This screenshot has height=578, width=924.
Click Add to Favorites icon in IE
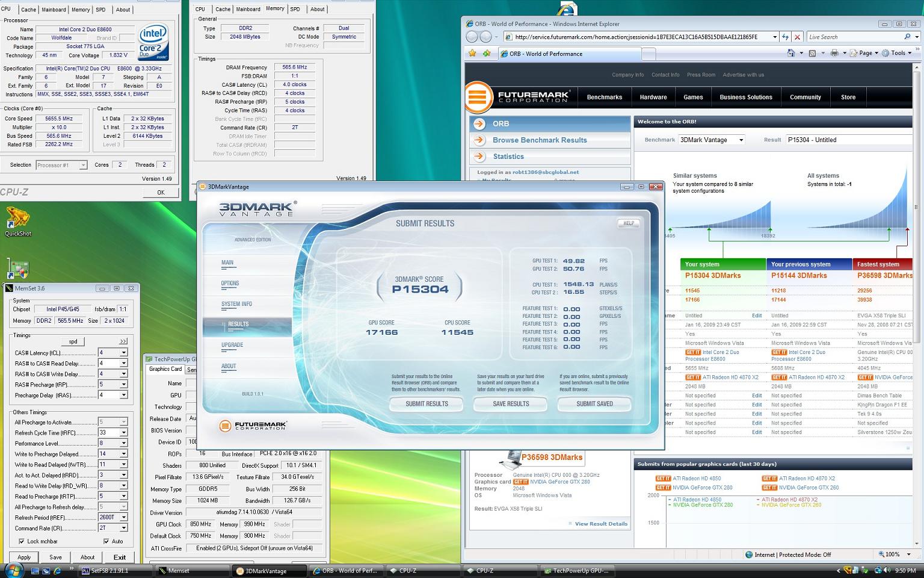487,54
